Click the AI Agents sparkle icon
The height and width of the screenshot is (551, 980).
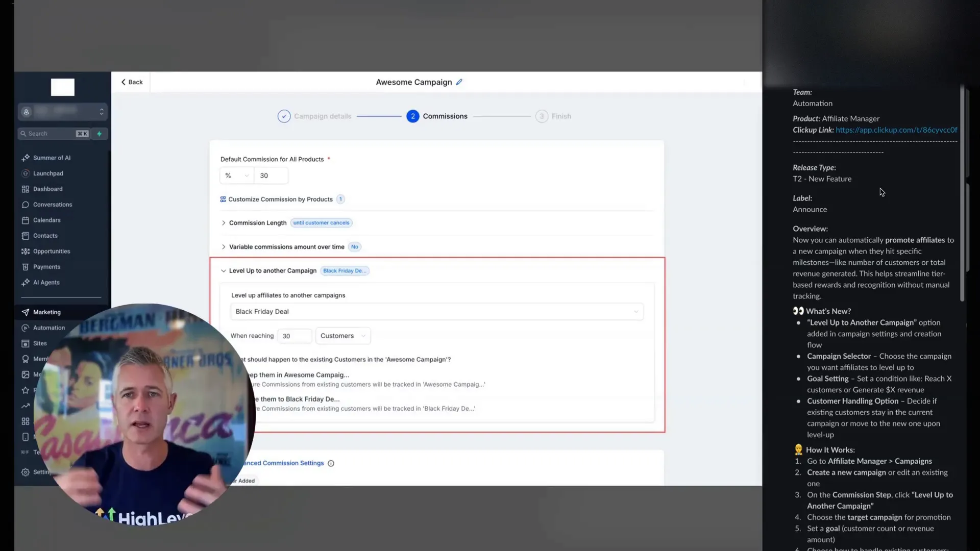(26, 283)
